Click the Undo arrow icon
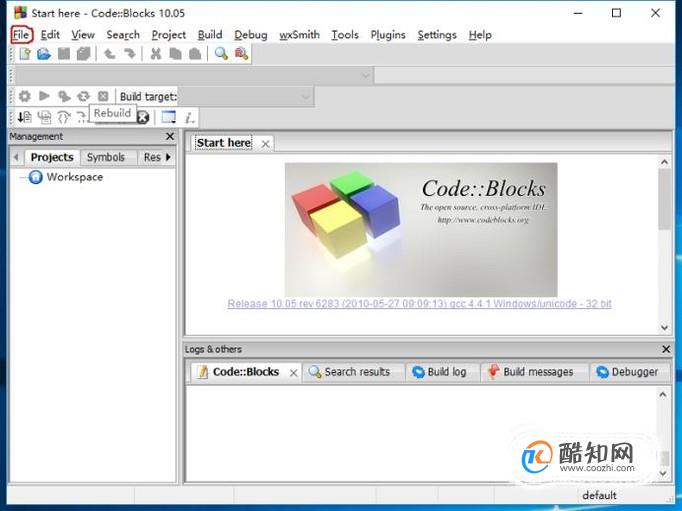682x511 pixels. 109,54
